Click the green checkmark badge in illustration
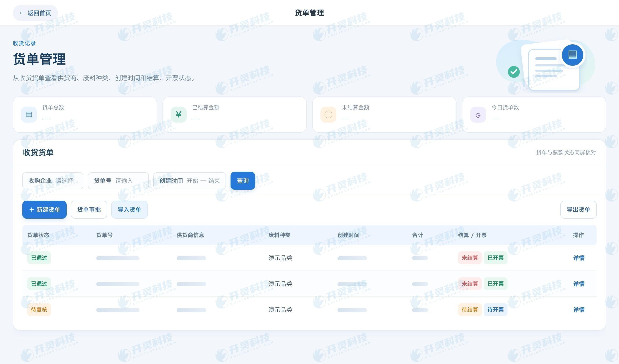 point(514,72)
